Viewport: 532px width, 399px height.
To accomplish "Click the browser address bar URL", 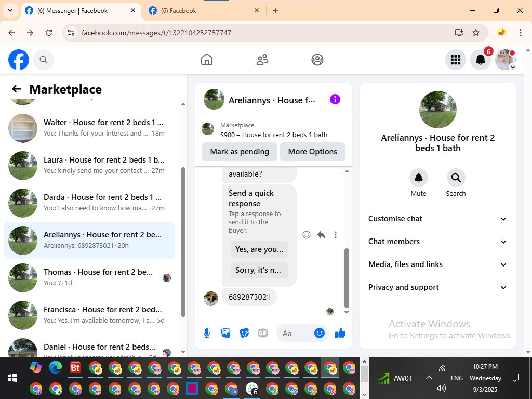I will click(156, 33).
